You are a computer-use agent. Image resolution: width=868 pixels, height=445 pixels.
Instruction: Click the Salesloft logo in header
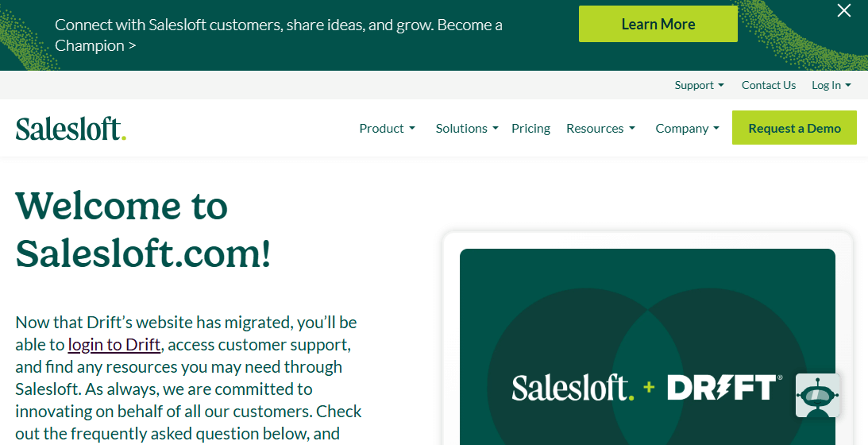click(x=71, y=128)
